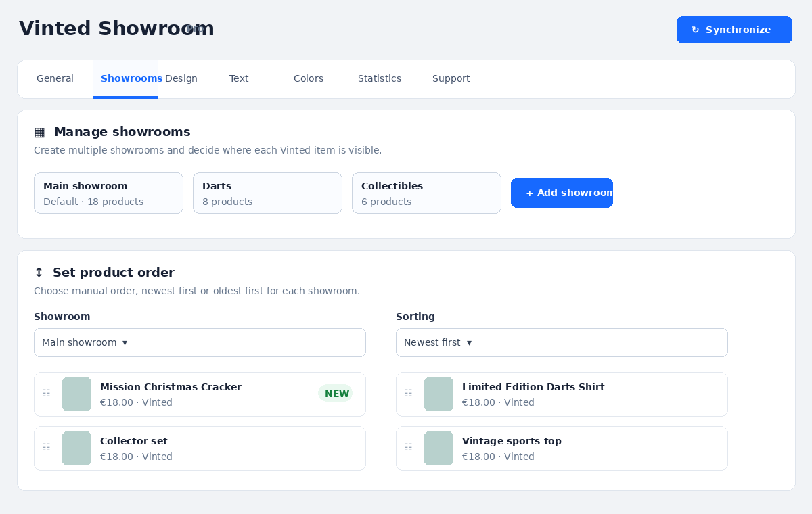Click the 'Limited Edition Darts Shirt' title
This screenshot has height=514, width=812.
(x=533, y=387)
